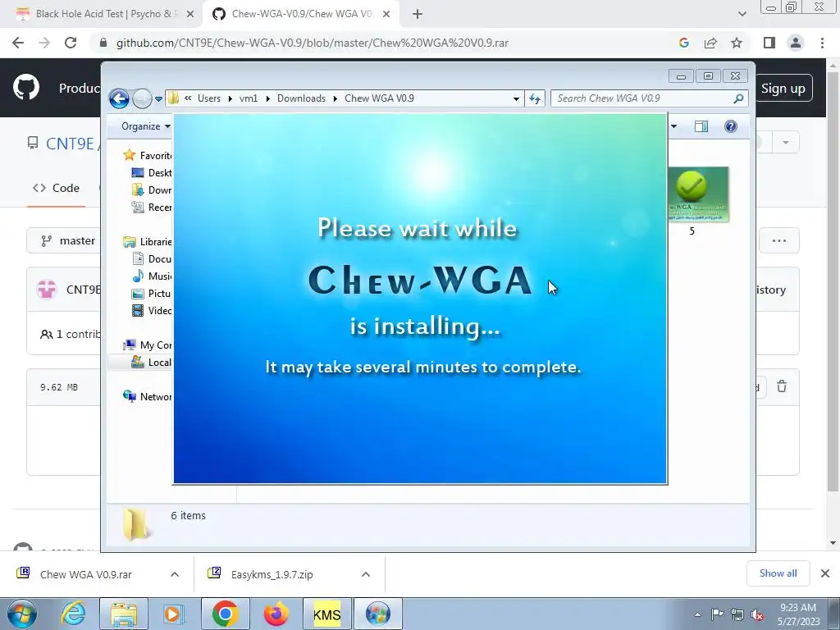The width and height of the screenshot is (840, 630).
Task: Click the Search Chew WGA V0.9 field
Action: tap(650, 98)
